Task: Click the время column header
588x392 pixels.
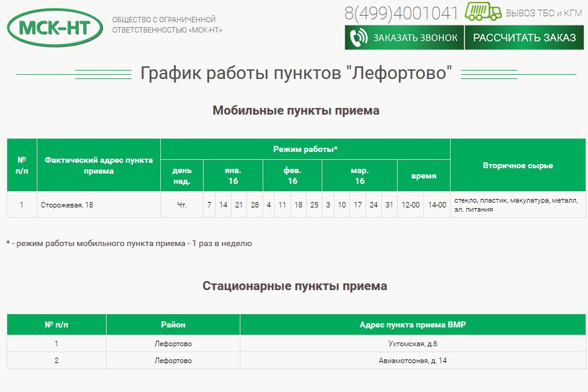Action: [424, 175]
